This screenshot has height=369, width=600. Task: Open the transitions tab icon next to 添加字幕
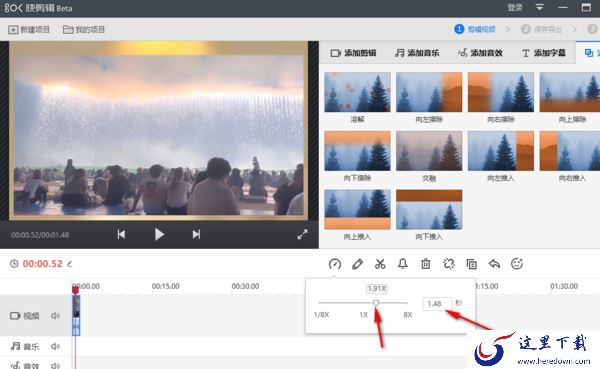tap(589, 53)
